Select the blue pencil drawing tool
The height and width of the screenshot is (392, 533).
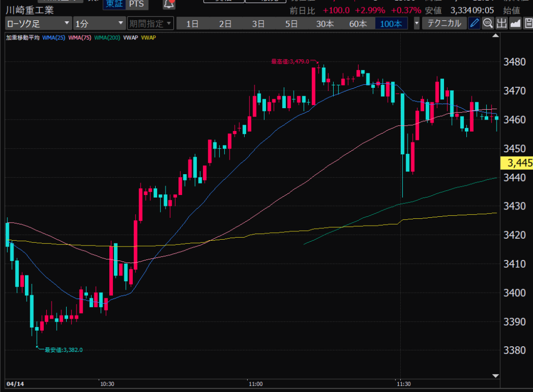(474, 23)
